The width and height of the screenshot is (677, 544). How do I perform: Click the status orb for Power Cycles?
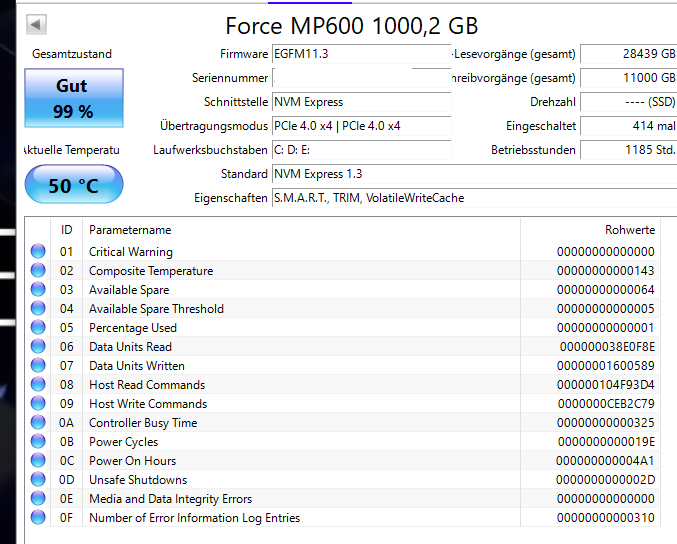point(38,441)
